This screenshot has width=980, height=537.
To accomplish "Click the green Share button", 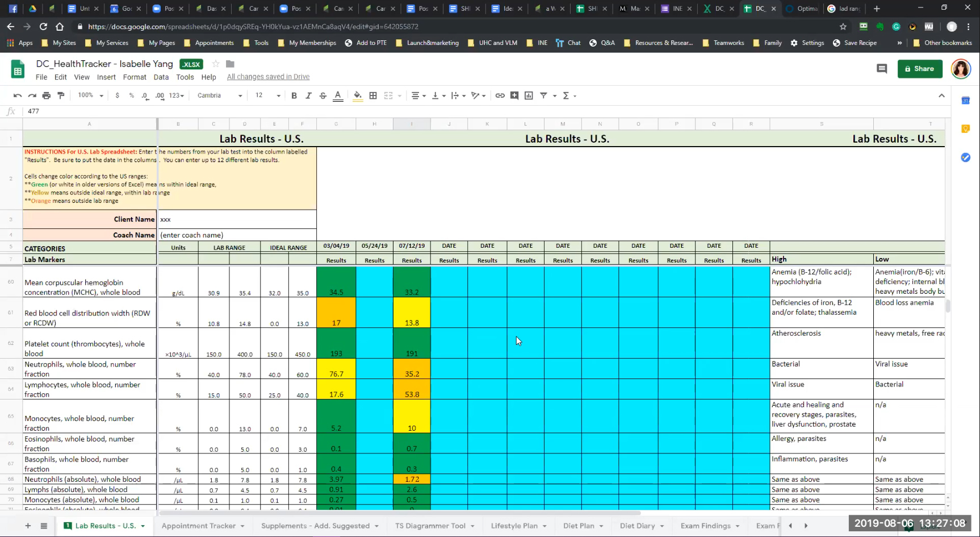I will click(920, 69).
